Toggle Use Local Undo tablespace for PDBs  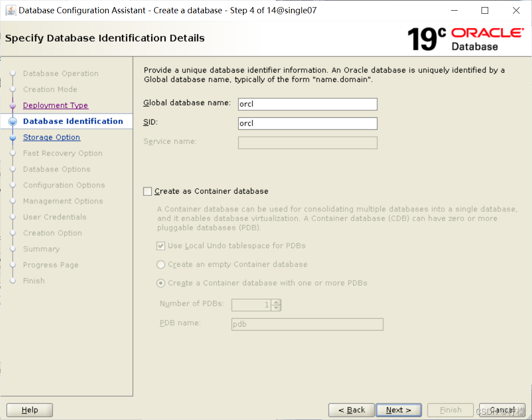(x=161, y=245)
